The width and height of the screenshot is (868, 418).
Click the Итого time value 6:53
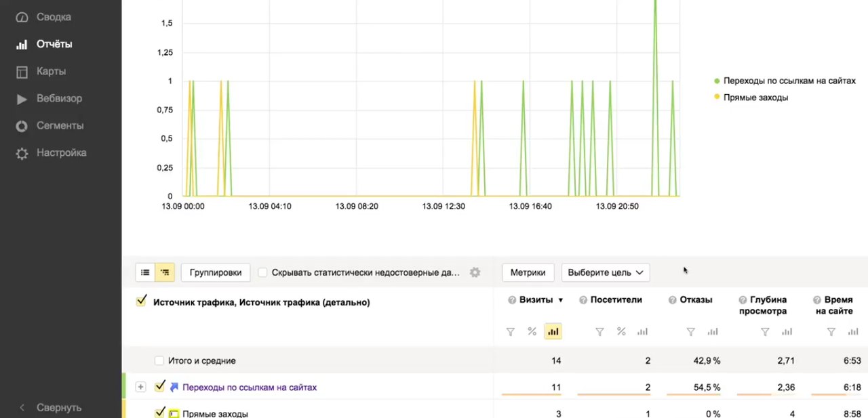tap(852, 361)
